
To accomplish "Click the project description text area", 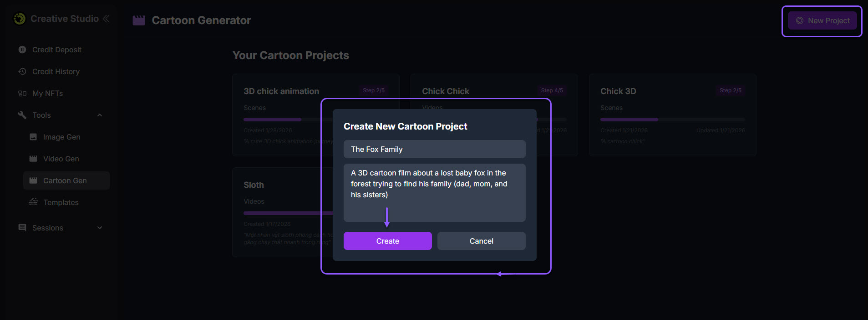I will tap(434, 193).
